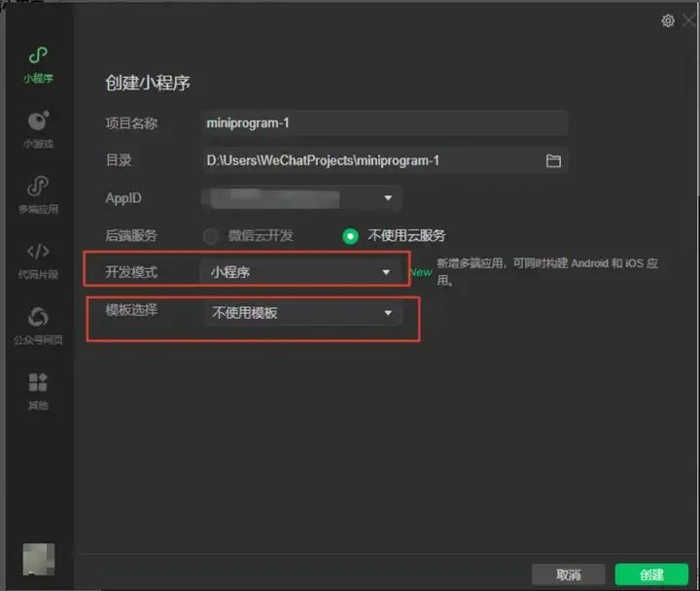Open the 代码片段 code snippets section
Image resolution: width=700 pixels, height=591 pixels.
(38, 261)
